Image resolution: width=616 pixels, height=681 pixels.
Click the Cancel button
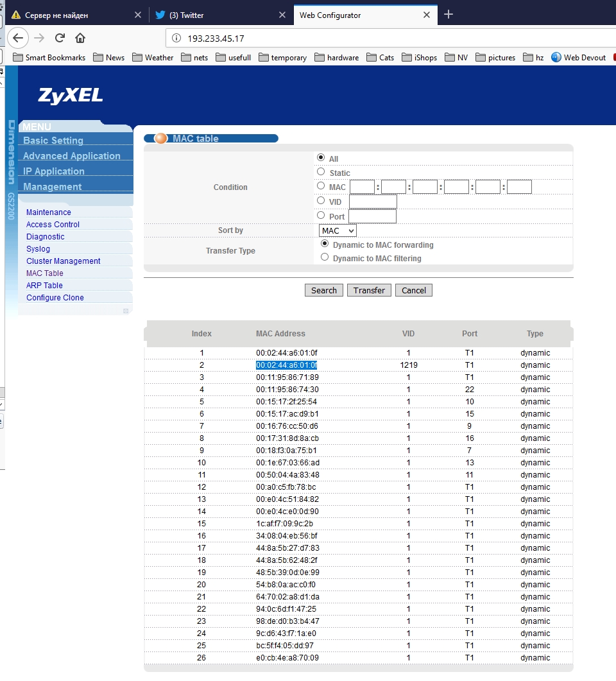point(414,290)
